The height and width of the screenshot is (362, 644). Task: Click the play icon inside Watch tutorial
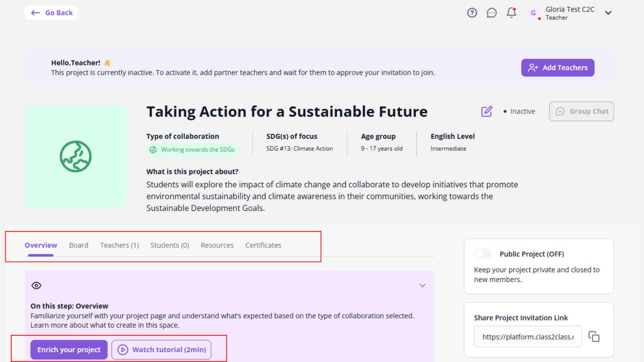pos(123,350)
